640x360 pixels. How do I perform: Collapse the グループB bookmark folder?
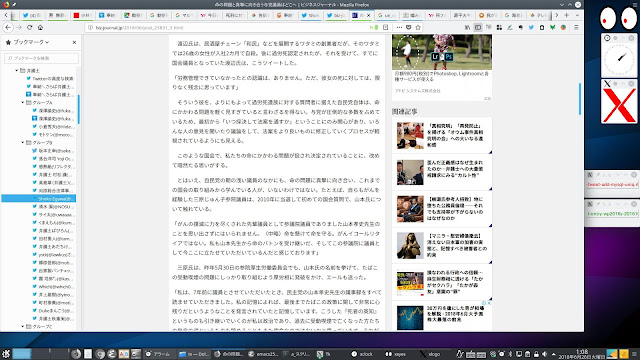[x=23, y=142]
